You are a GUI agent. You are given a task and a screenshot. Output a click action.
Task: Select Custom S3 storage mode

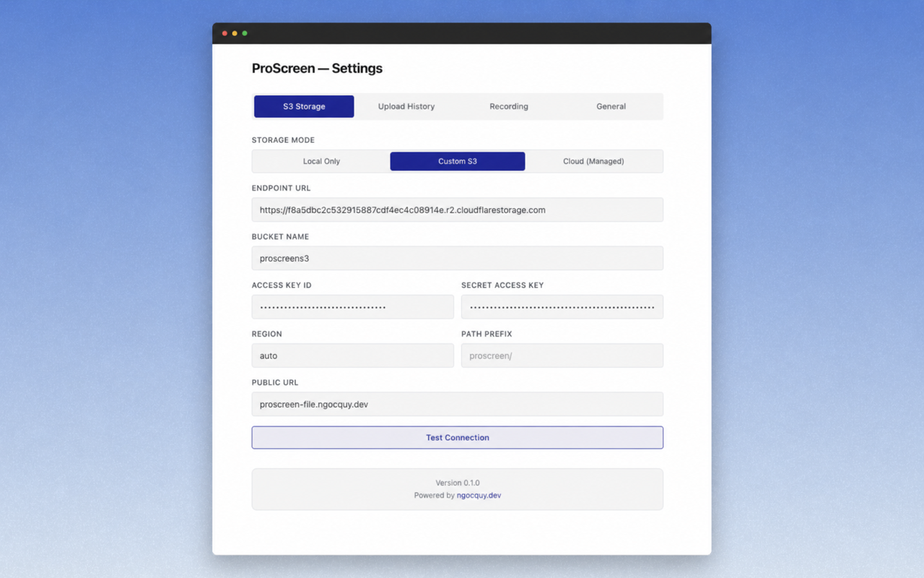458,161
